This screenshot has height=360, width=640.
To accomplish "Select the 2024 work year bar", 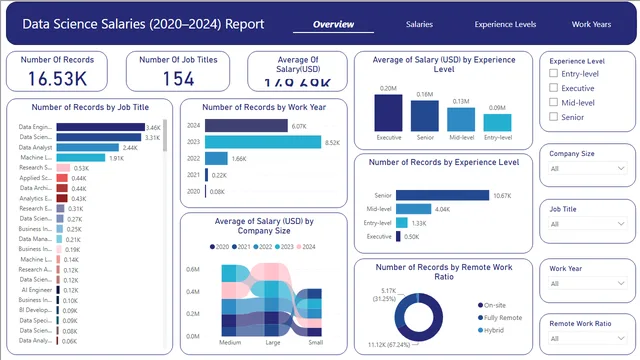I will pos(246,126).
